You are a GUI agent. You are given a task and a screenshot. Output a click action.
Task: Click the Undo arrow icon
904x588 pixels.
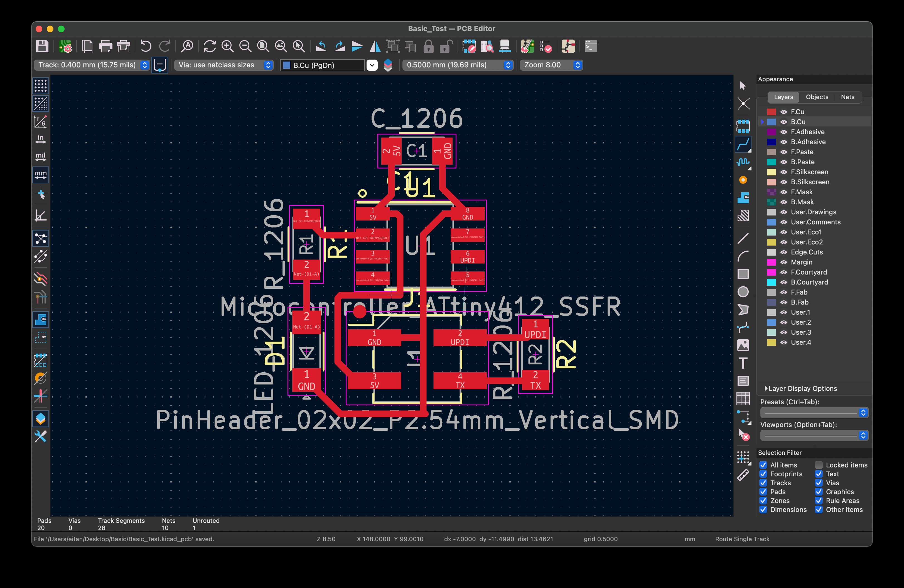point(146,46)
